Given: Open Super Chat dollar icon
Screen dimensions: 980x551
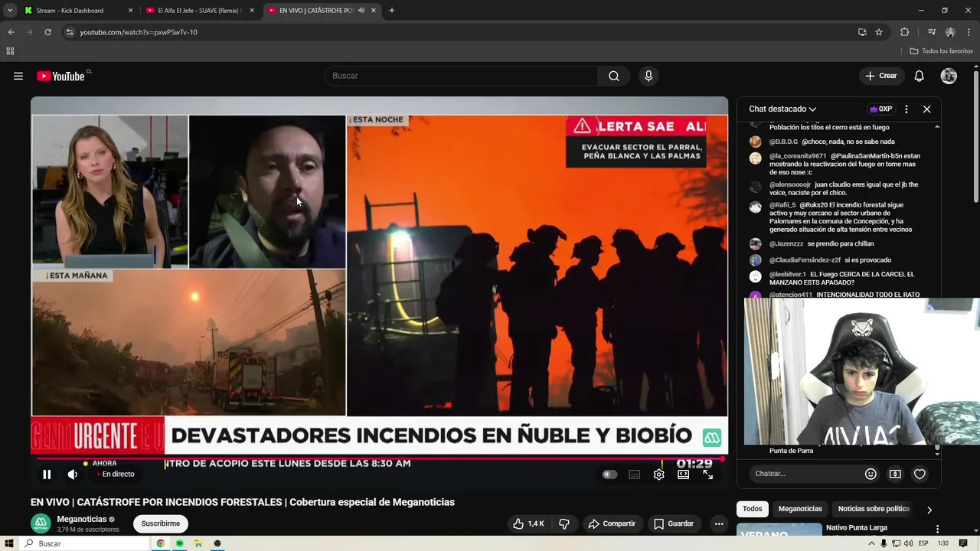Looking at the screenshot, I should tap(895, 474).
